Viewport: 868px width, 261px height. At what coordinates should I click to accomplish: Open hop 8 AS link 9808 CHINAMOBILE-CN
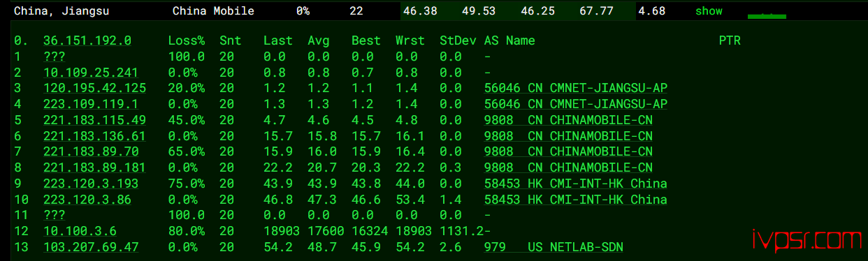click(x=568, y=167)
